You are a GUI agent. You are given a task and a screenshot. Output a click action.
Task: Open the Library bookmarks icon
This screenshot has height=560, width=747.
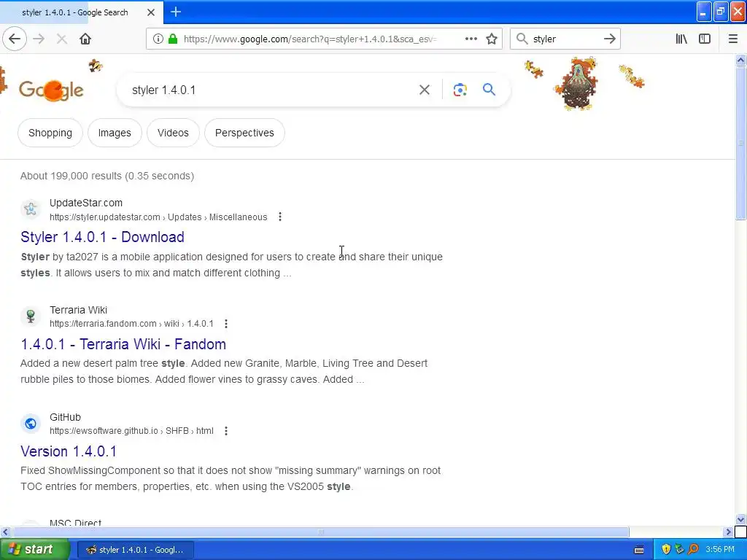681,39
